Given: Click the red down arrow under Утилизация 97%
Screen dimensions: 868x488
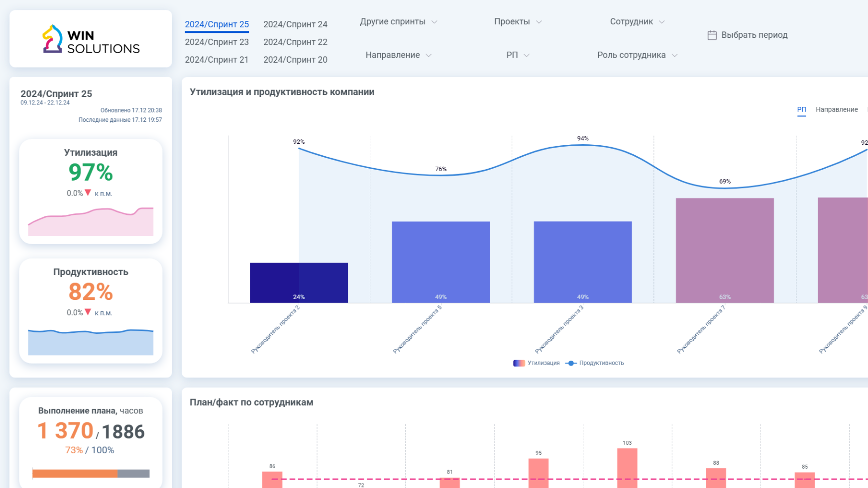Looking at the screenshot, I should coord(88,193).
